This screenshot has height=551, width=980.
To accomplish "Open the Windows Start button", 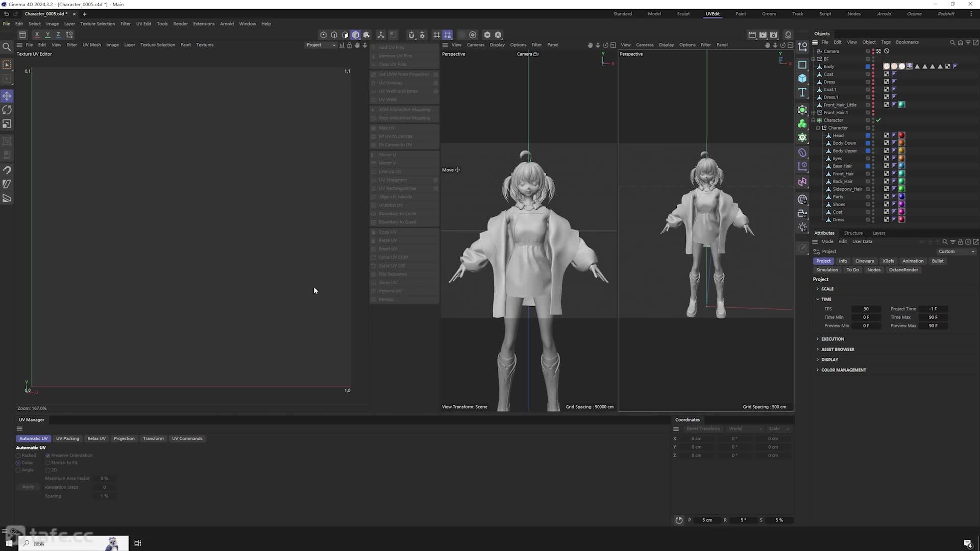I will [9, 543].
